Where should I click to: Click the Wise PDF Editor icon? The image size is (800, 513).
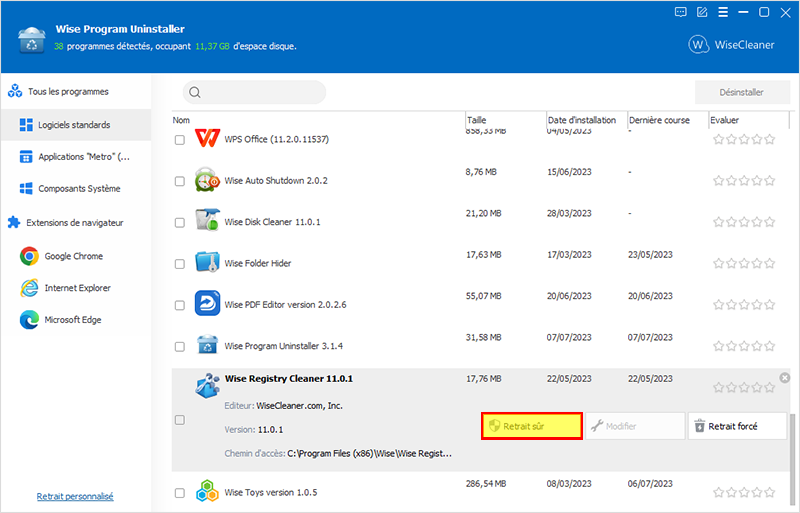[207, 304]
